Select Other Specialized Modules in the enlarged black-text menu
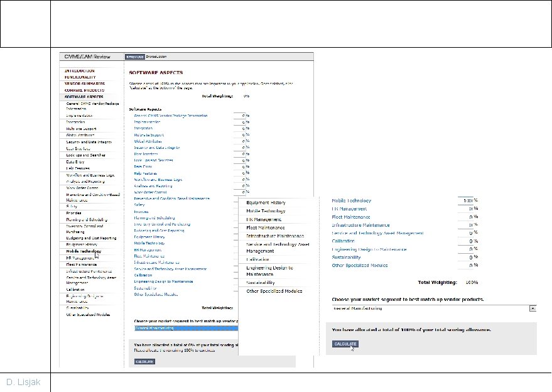The width and height of the screenshot is (552, 392). click(274, 291)
